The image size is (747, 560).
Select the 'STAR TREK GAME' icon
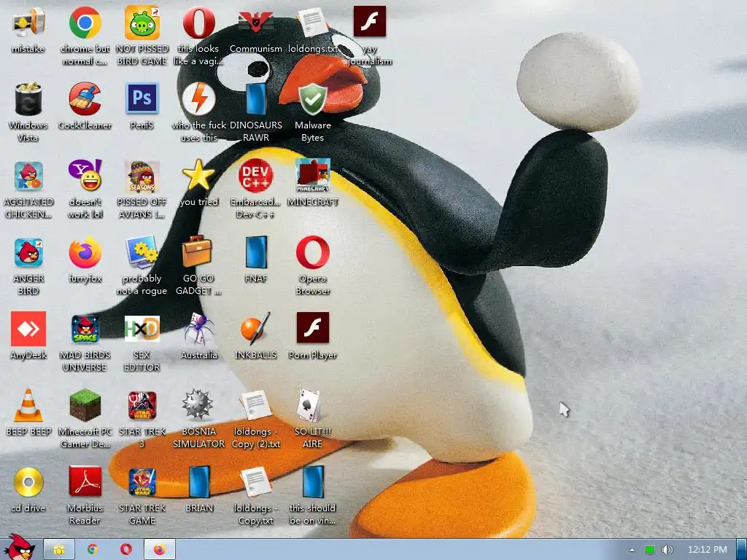[142, 482]
